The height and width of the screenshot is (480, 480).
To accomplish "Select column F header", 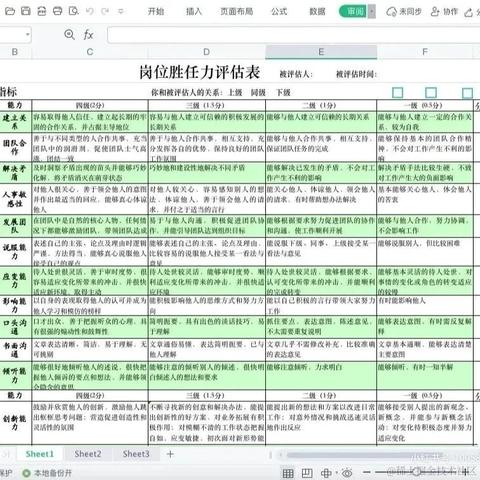I will [x=425, y=52].
